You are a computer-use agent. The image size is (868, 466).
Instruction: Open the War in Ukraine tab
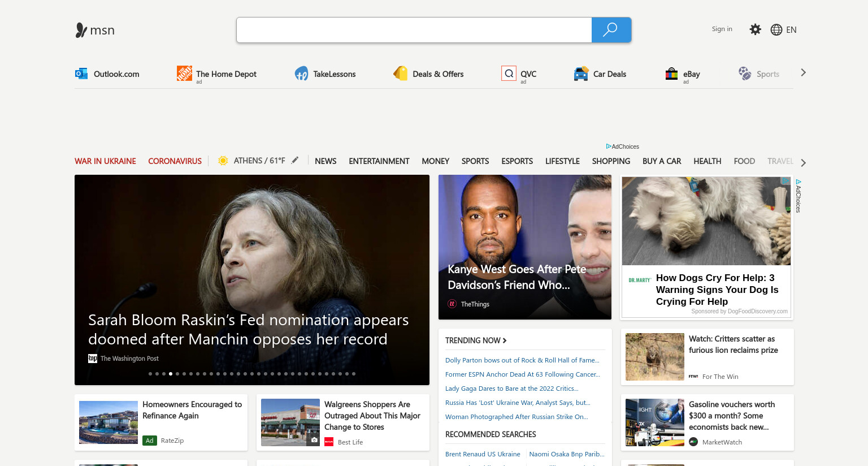105,161
